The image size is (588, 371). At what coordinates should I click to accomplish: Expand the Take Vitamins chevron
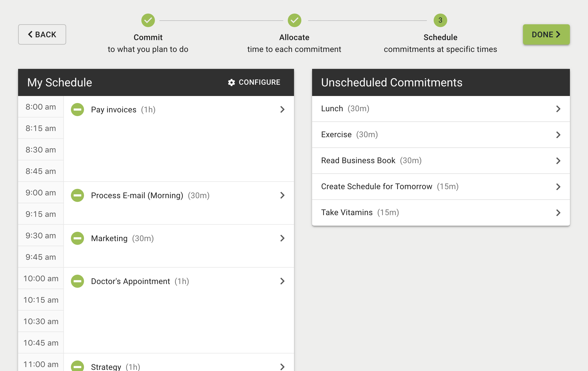point(558,213)
